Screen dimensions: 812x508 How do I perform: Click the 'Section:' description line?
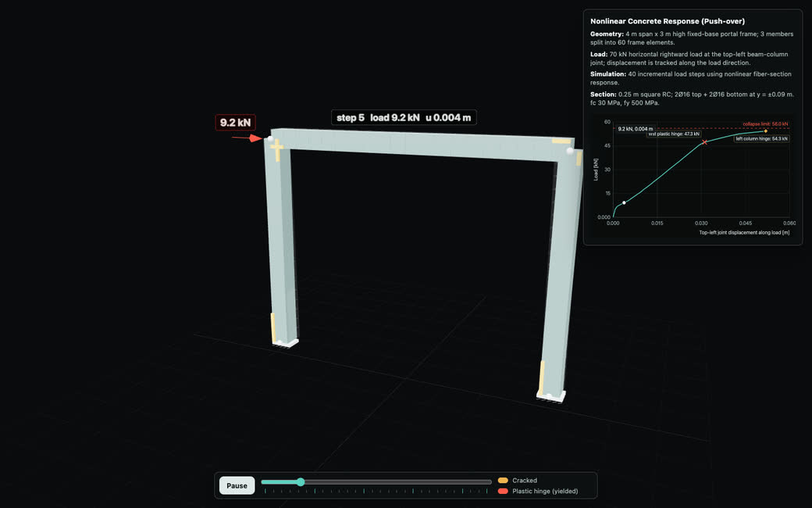click(x=692, y=98)
